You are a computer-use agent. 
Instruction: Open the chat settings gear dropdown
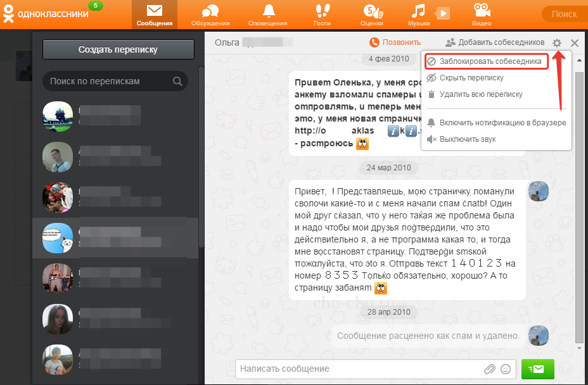pos(556,43)
